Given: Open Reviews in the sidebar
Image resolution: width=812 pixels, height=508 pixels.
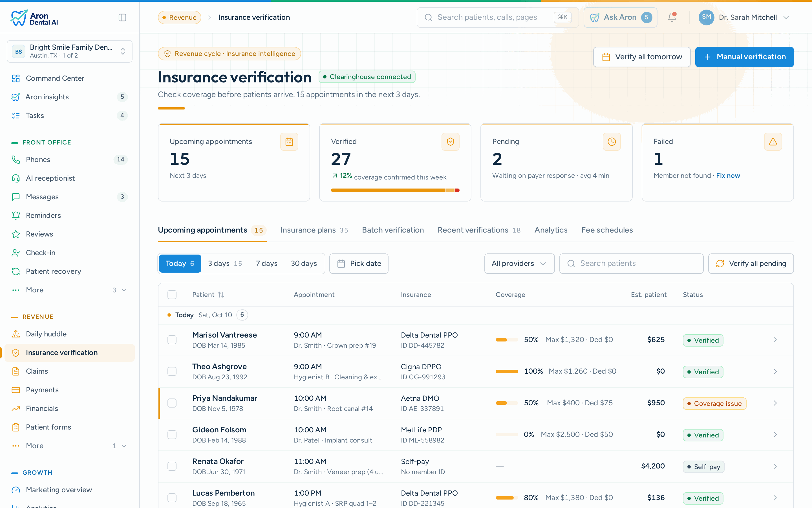Looking at the screenshot, I should click(x=70, y=234).
